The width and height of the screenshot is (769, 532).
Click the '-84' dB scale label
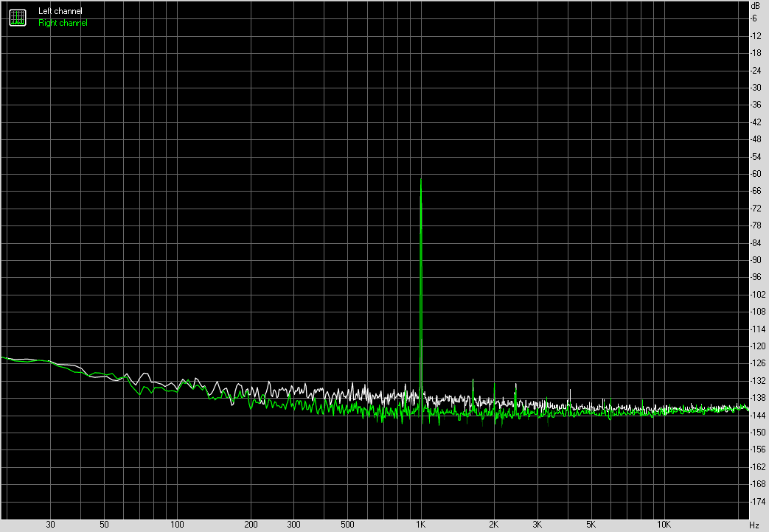click(x=756, y=242)
